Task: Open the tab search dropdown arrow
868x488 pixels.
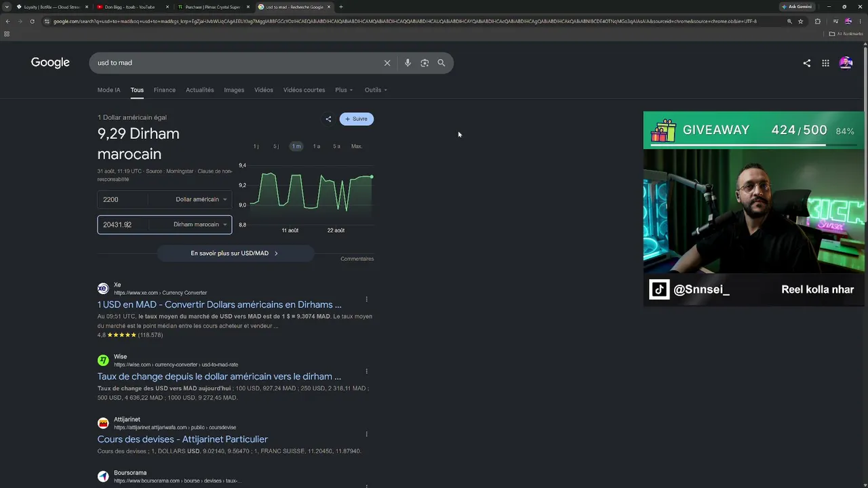Action: click(7, 7)
